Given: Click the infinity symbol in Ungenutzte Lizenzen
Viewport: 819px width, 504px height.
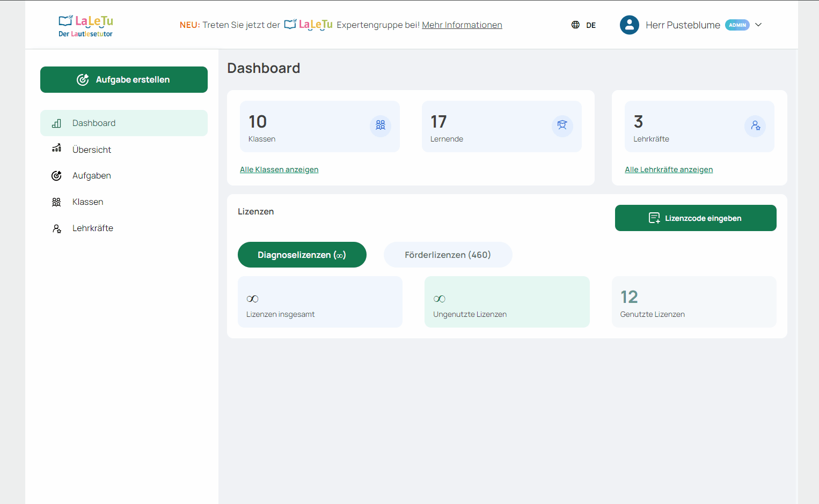Looking at the screenshot, I should (439, 299).
